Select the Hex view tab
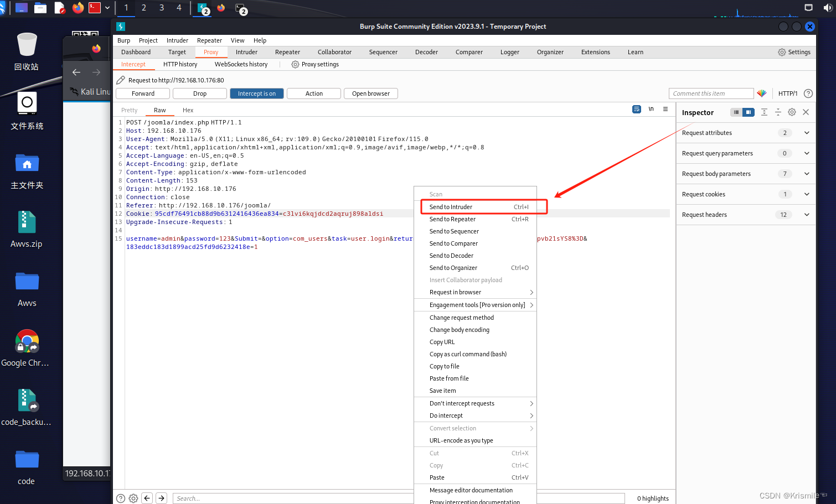This screenshot has height=504, width=836. point(188,110)
